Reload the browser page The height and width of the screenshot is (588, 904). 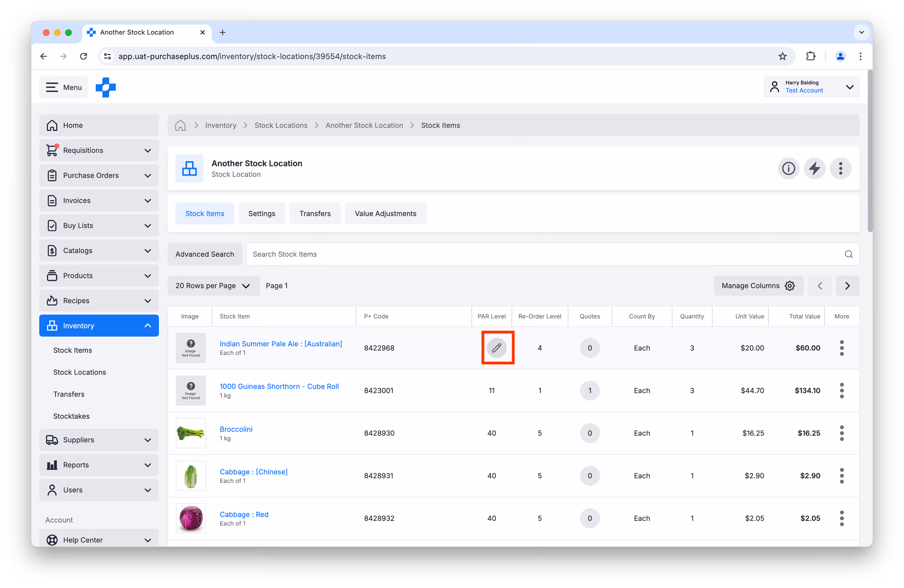tap(83, 56)
